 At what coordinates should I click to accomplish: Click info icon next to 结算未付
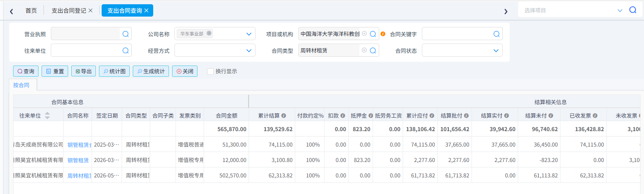pyautogui.click(x=551, y=115)
